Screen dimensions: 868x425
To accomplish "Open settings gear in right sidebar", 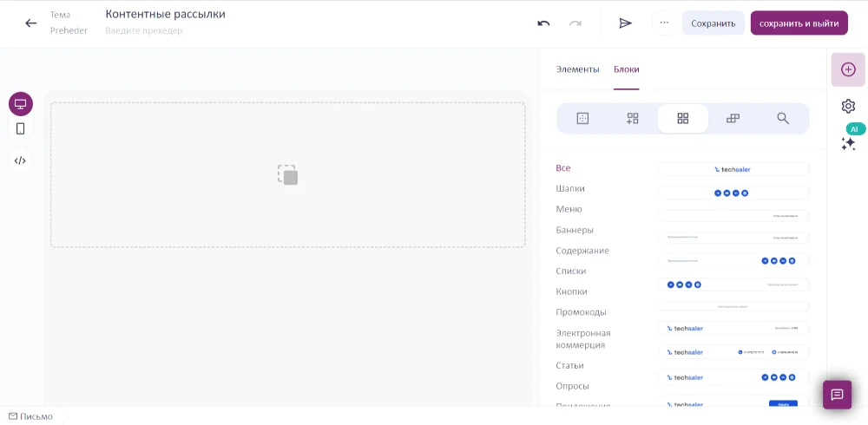I will pyautogui.click(x=847, y=106).
